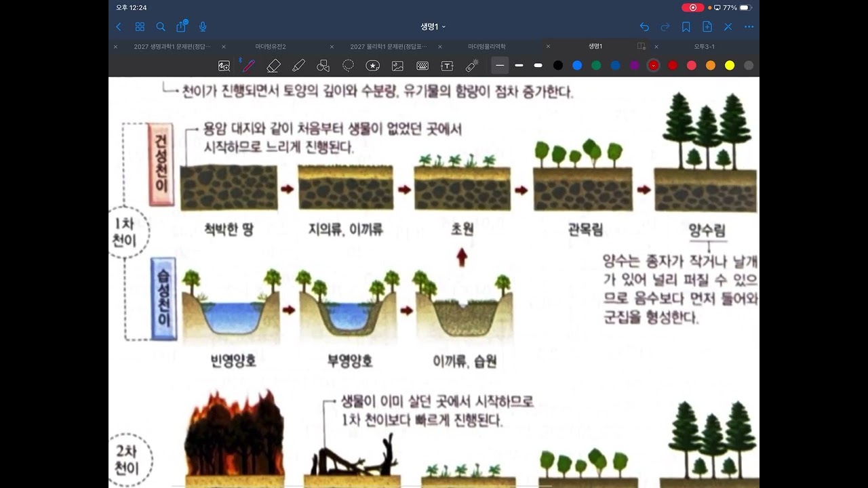
Task: Pick the purple pen color
Action: point(634,66)
